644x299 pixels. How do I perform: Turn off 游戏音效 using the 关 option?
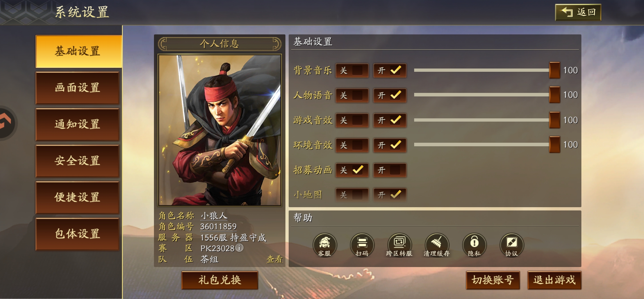pyautogui.click(x=352, y=120)
